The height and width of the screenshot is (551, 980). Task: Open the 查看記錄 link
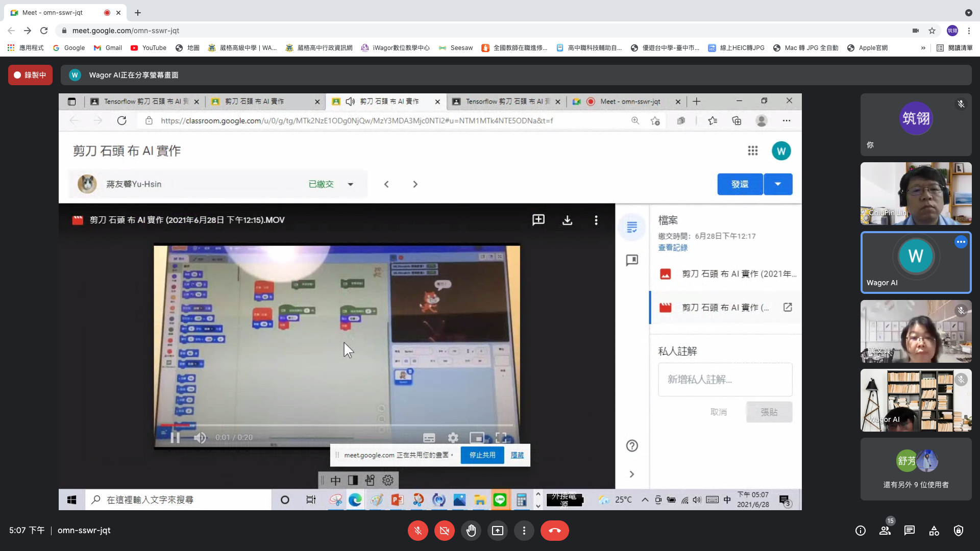coord(672,247)
